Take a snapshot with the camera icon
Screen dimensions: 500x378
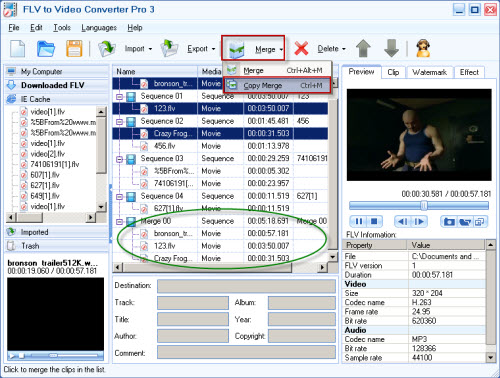click(449, 221)
